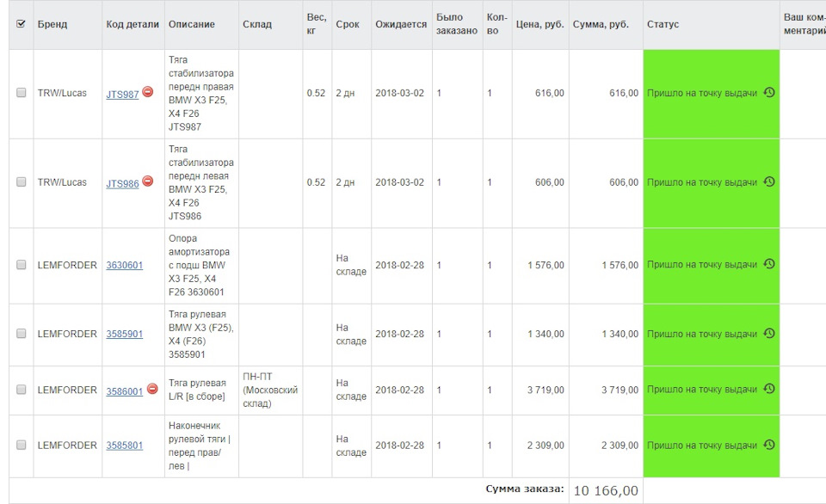Click the red minus icon beside JTS986

click(148, 181)
